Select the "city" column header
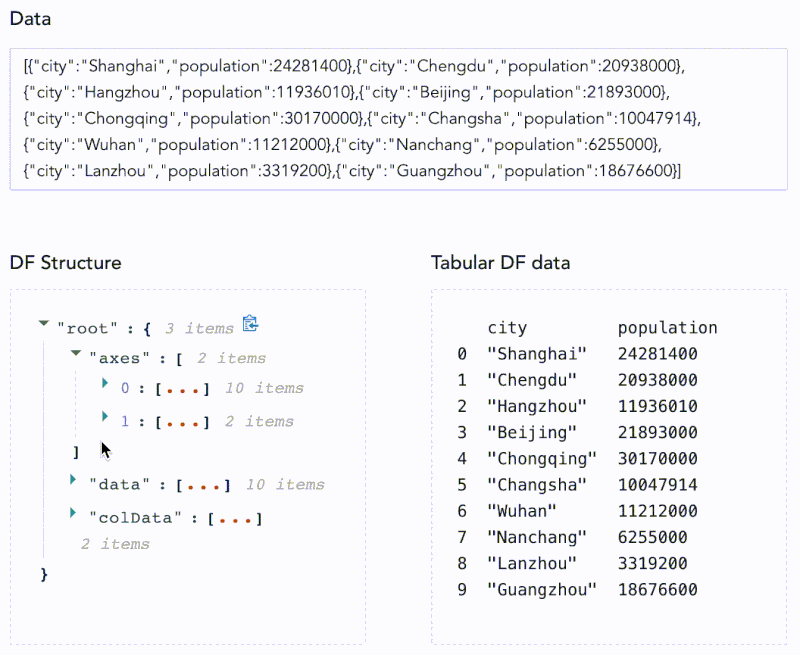This screenshot has height=655, width=800. [507, 328]
